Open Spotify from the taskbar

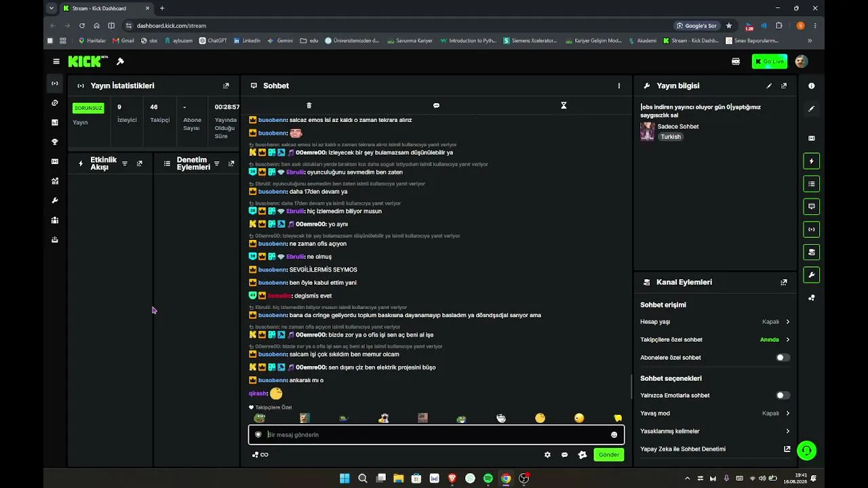click(x=488, y=479)
